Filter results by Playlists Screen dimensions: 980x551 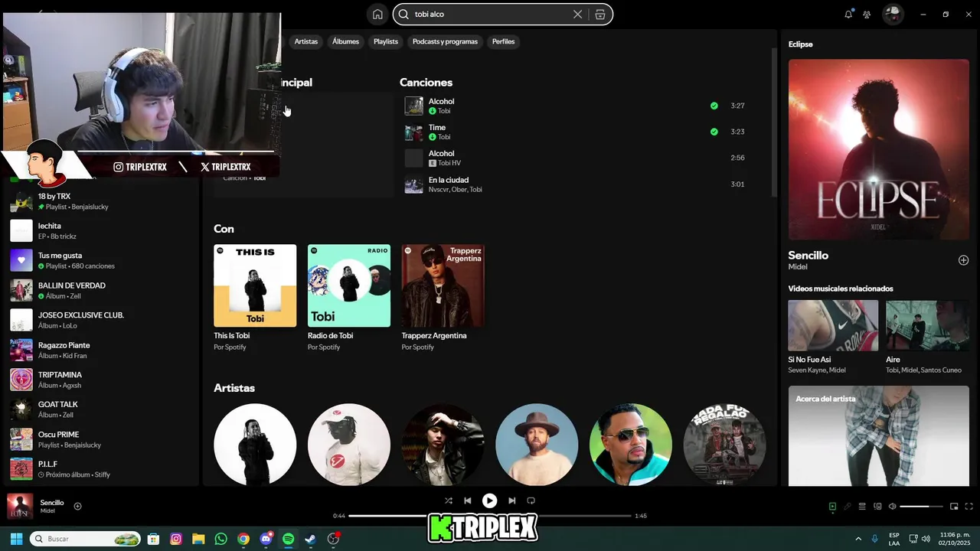pos(386,41)
